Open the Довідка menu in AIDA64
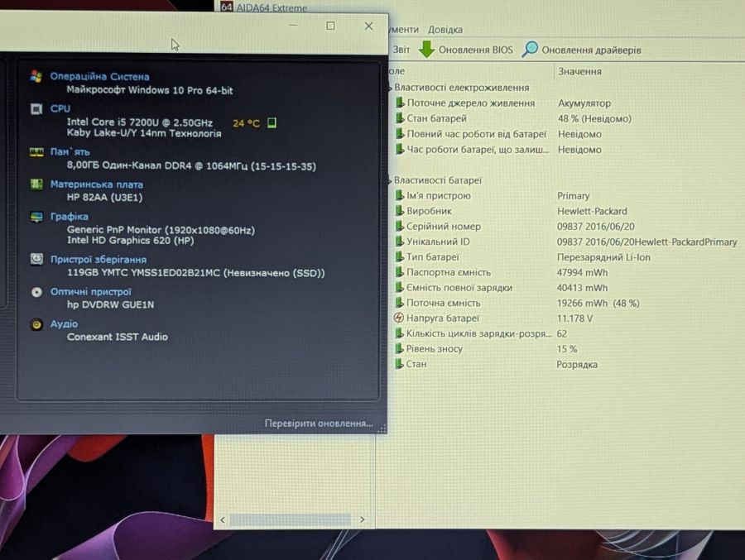 coord(445,30)
